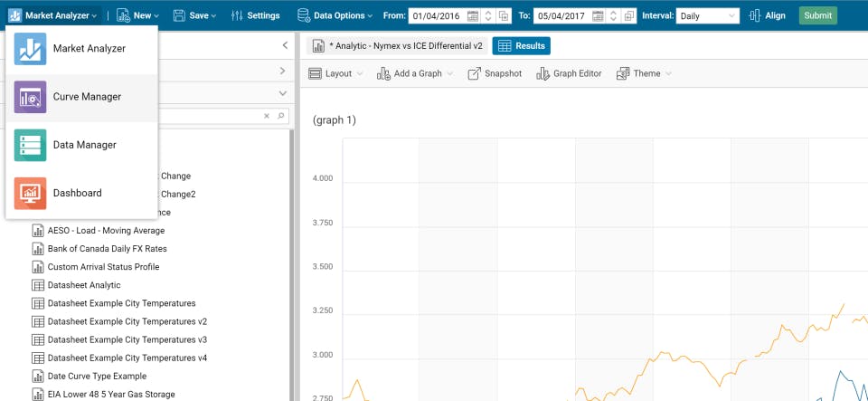The width and height of the screenshot is (868, 401).
Task: Expand the Data Options dropdown
Action: pos(335,15)
